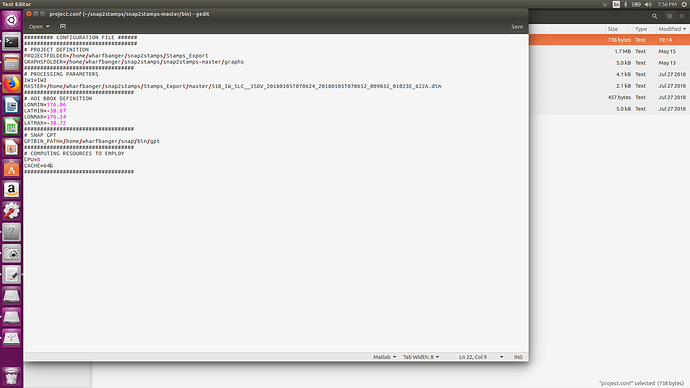Click the GPTBIN_PATH line
The width and height of the screenshot is (690, 388).
pyautogui.click(x=92, y=141)
